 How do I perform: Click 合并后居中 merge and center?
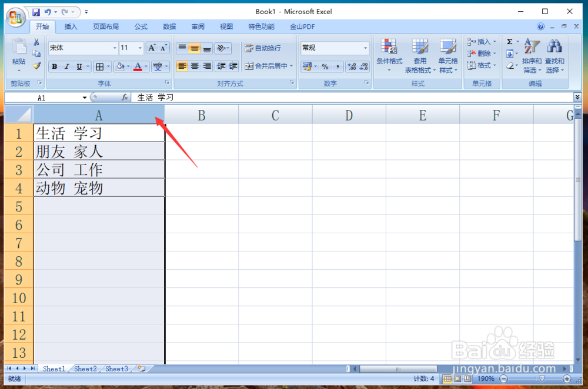[266, 66]
